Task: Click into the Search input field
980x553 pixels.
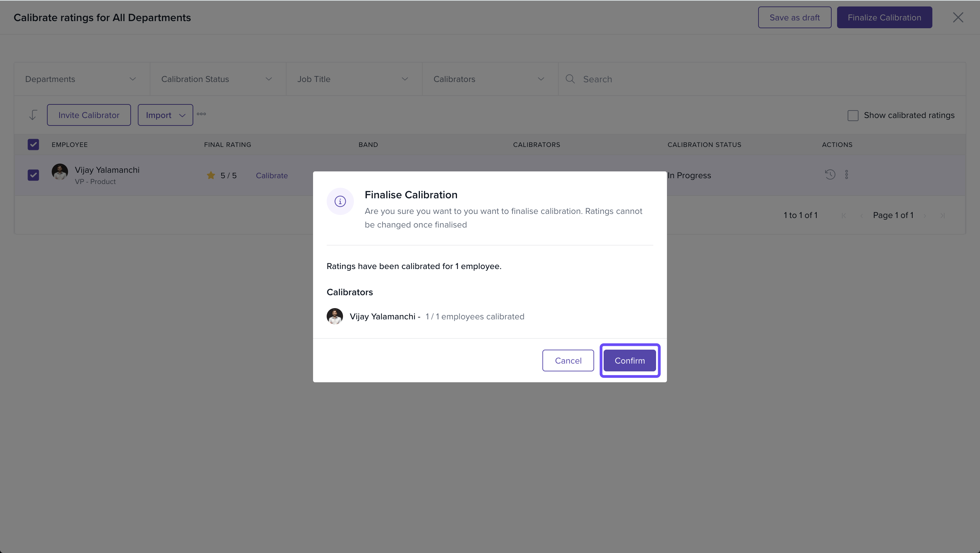Action: pyautogui.click(x=761, y=79)
